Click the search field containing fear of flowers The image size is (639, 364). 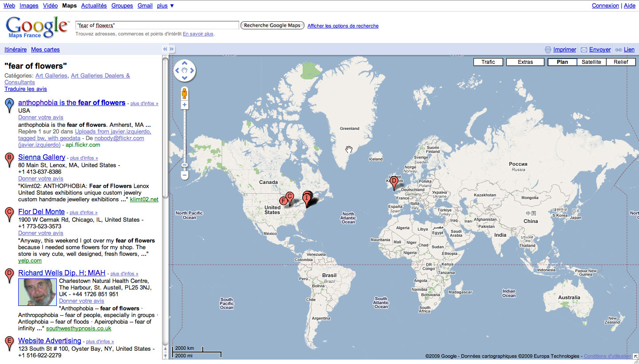(x=157, y=25)
